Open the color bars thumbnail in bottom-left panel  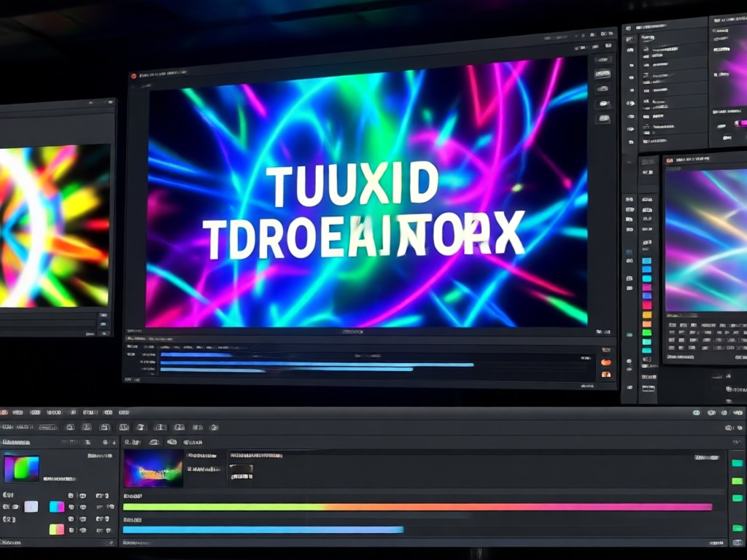[21, 469]
